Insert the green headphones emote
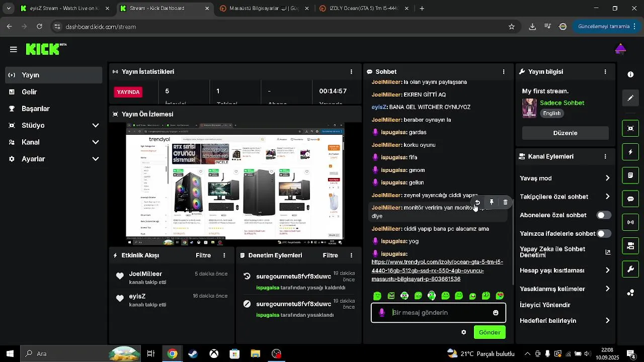644x362 pixels. pyautogui.click(x=432, y=296)
